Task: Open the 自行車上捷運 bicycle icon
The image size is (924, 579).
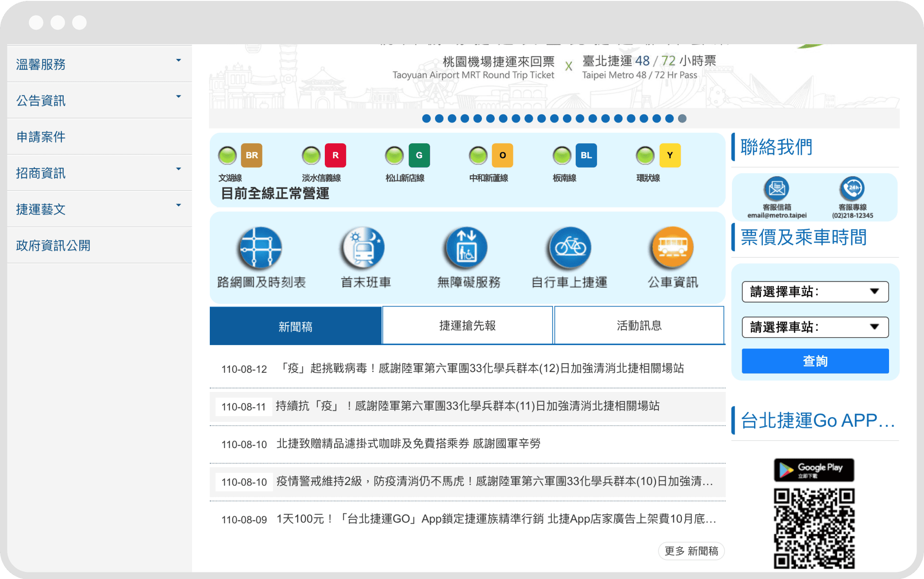Action: coord(570,248)
